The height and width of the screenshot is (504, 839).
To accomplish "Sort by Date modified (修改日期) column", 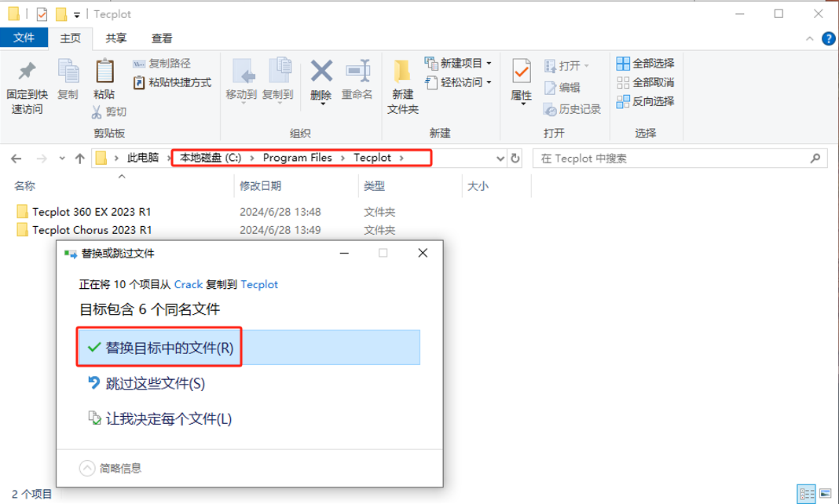I will pos(261,186).
